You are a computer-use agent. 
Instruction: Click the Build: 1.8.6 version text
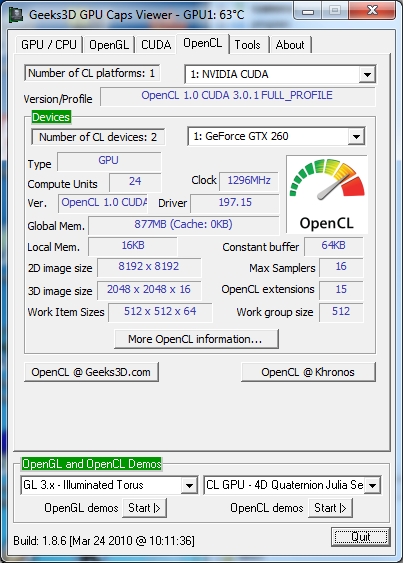[104, 541]
